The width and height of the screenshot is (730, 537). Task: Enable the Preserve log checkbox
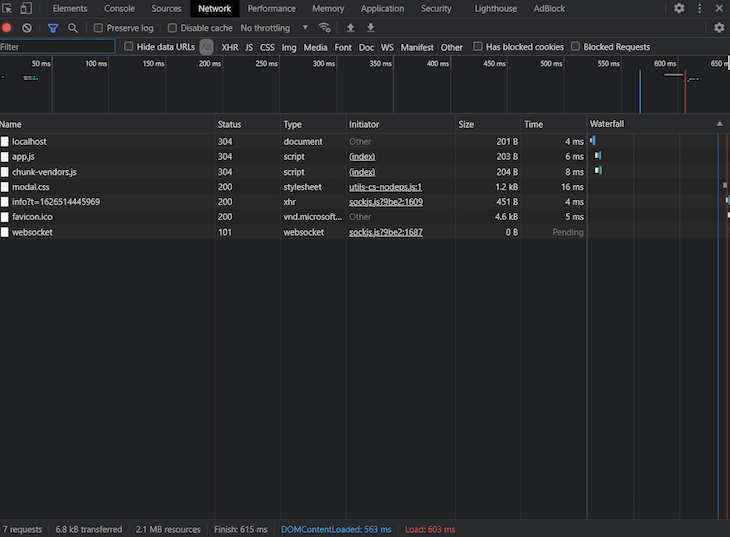pyautogui.click(x=98, y=28)
